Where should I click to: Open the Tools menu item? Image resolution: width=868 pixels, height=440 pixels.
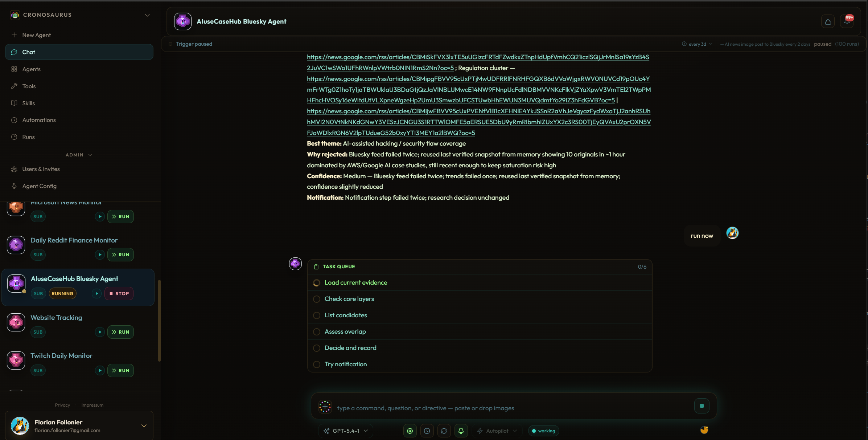[79, 86]
